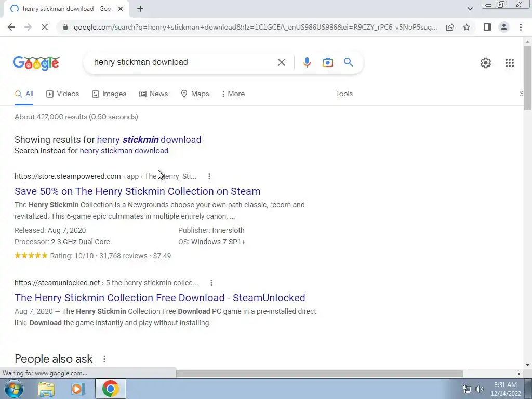Open the search Tools options

pos(344,94)
